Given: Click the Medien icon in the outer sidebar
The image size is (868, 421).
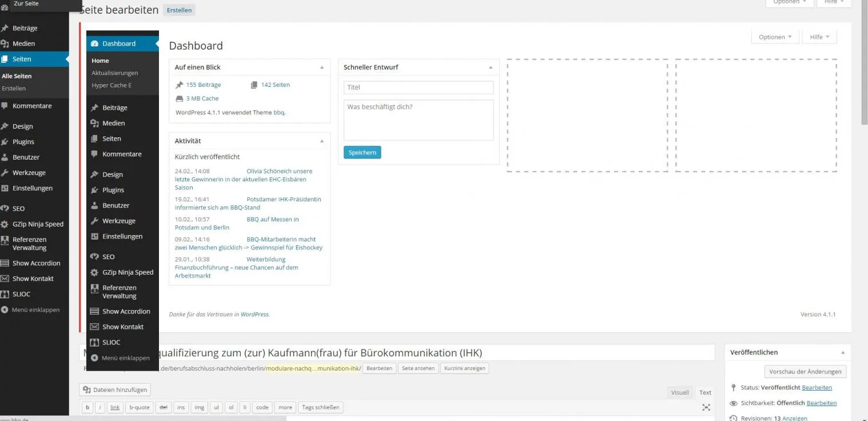Looking at the screenshot, I should [x=5, y=43].
